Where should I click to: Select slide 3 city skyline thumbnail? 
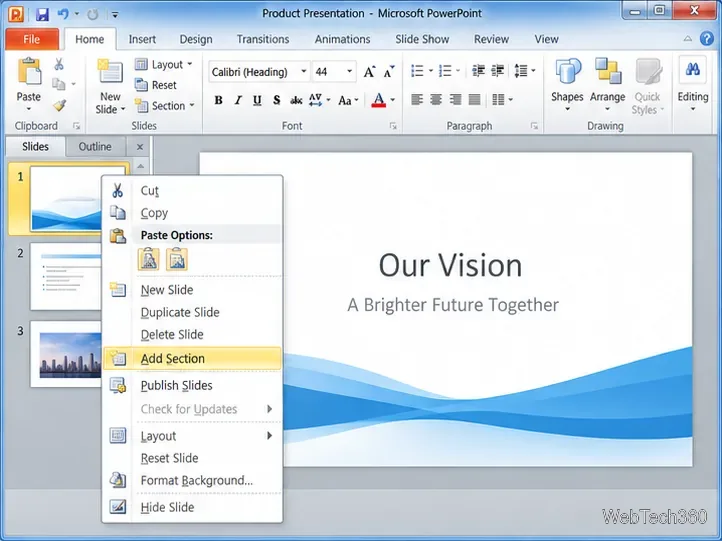click(66, 354)
